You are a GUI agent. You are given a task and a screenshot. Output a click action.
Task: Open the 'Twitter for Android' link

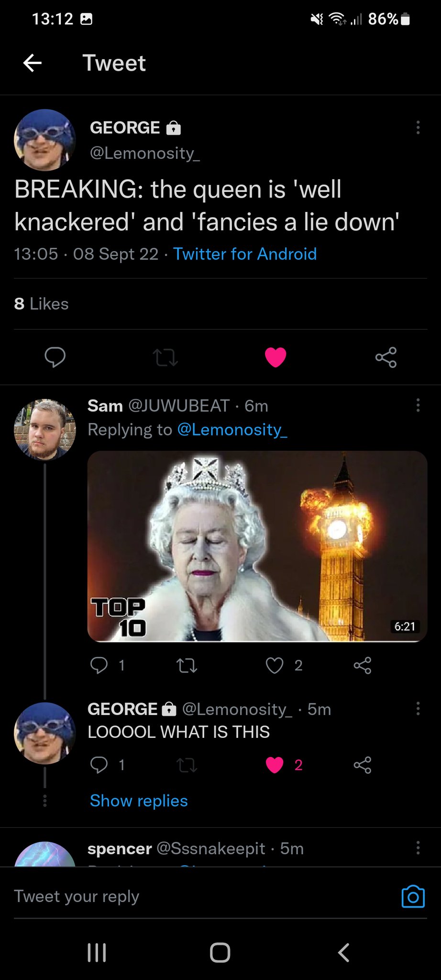[244, 254]
